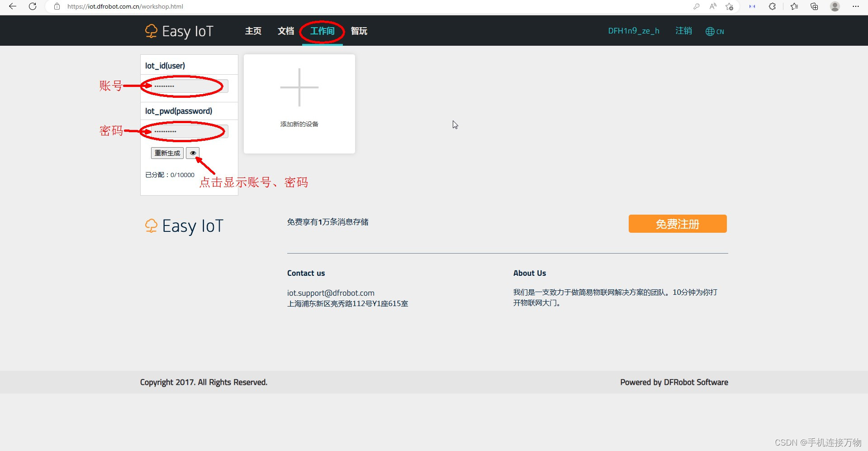Click the Easy IoT header logo
Screen dimensions: 868x451
coord(179,31)
